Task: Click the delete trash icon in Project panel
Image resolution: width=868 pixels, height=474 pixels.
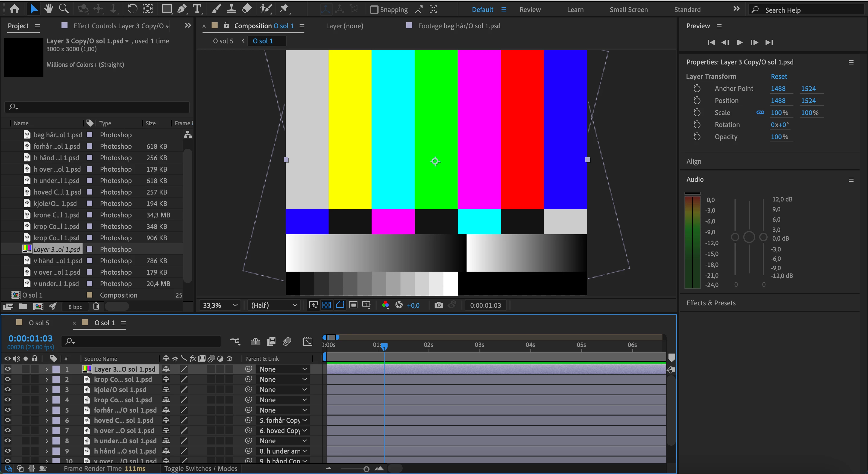Action: (x=96, y=306)
